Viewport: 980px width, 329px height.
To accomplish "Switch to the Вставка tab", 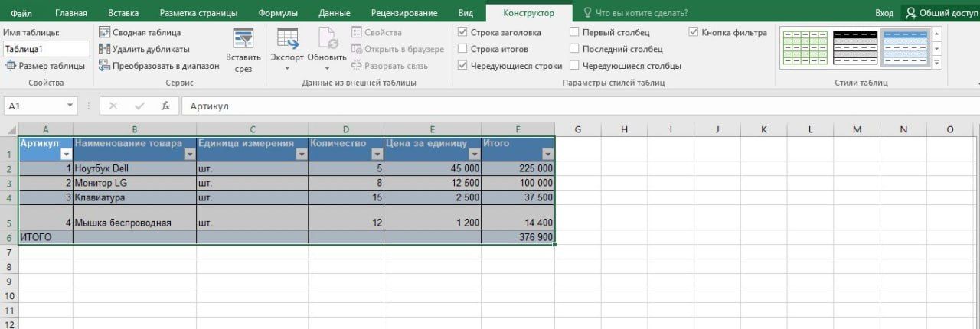I will [x=123, y=13].
